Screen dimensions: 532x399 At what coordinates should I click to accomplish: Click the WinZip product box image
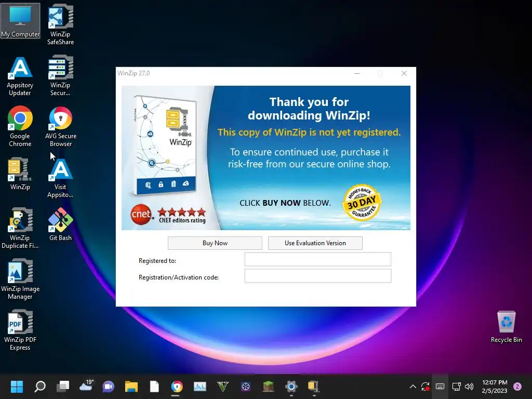pos(166,146)
